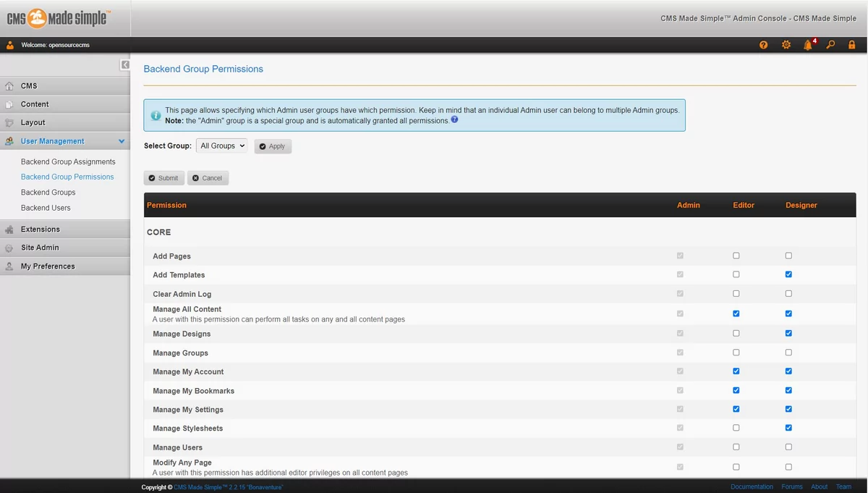The width and height of the screenshot is (868, 493).
Task: Click the Submit button
Action: pos(164,178)
